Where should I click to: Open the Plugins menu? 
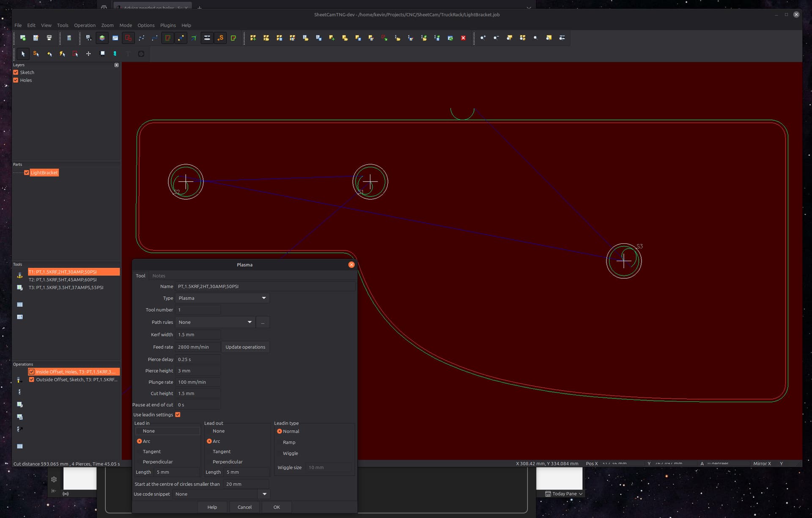pos(168,25)
